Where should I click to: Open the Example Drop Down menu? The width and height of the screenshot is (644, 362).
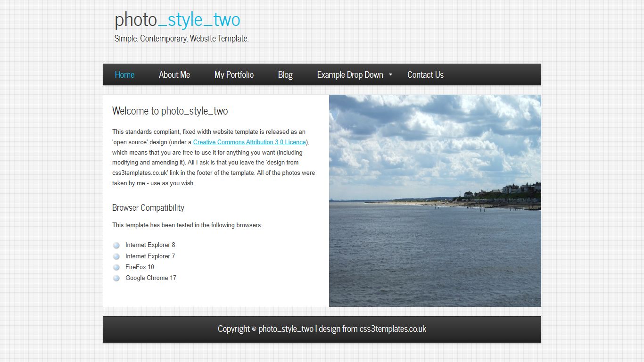click(350, 75)
